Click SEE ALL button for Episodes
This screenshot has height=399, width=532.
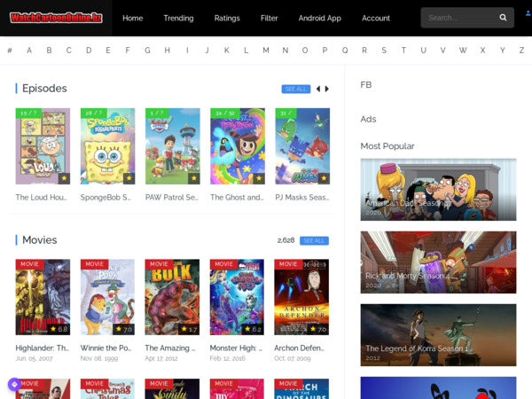(x=296, y=89)
